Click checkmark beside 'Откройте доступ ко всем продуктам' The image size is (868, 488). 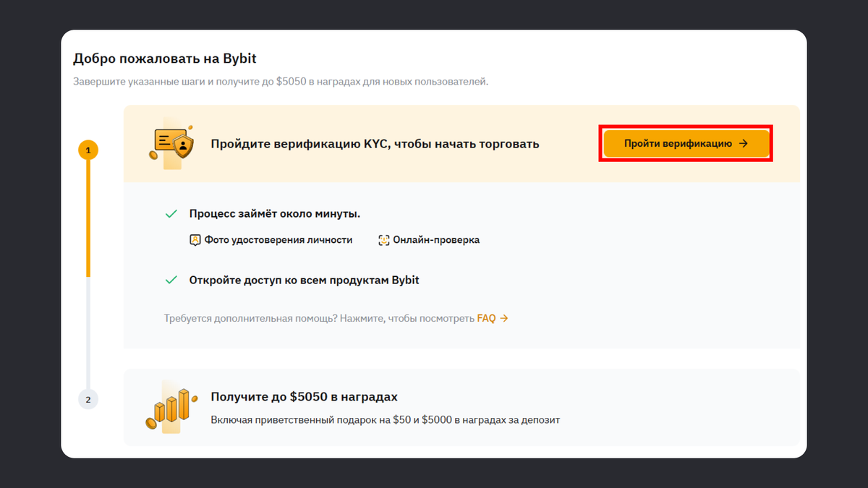171,280
